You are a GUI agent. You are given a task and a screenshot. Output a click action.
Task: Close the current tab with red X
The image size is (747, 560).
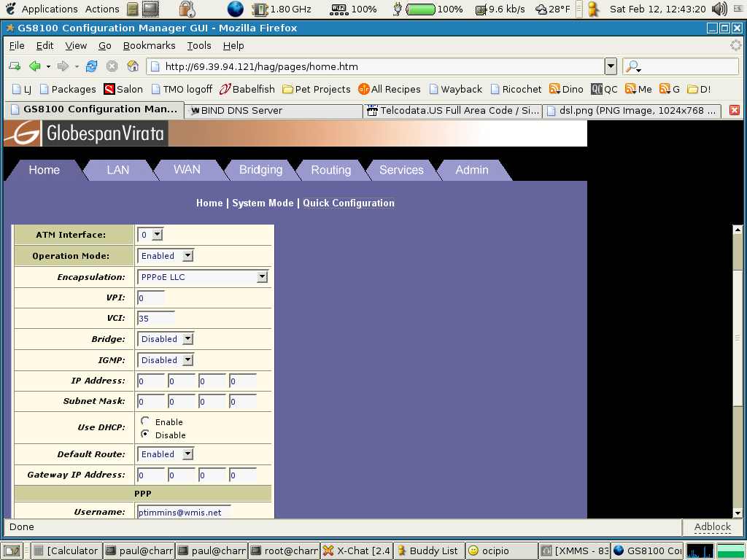point(734,110)
